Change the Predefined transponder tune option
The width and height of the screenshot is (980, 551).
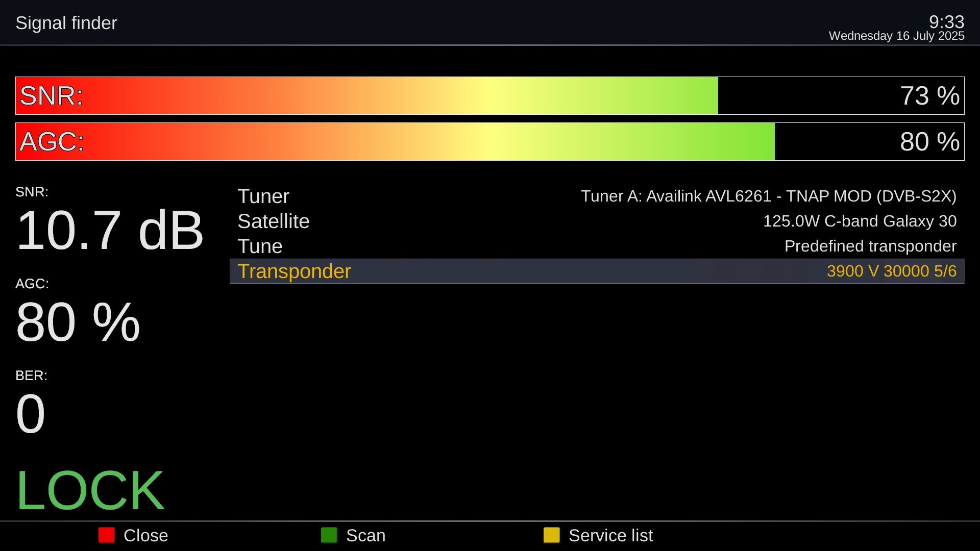pyautogui.click(x=871, y=246)
